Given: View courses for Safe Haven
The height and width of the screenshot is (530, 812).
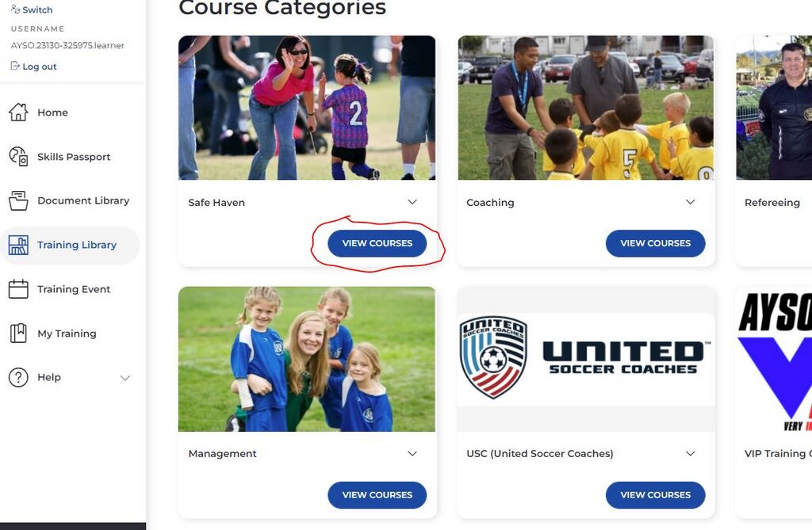Looking at the screenshot, I should (x=377, y=243).
